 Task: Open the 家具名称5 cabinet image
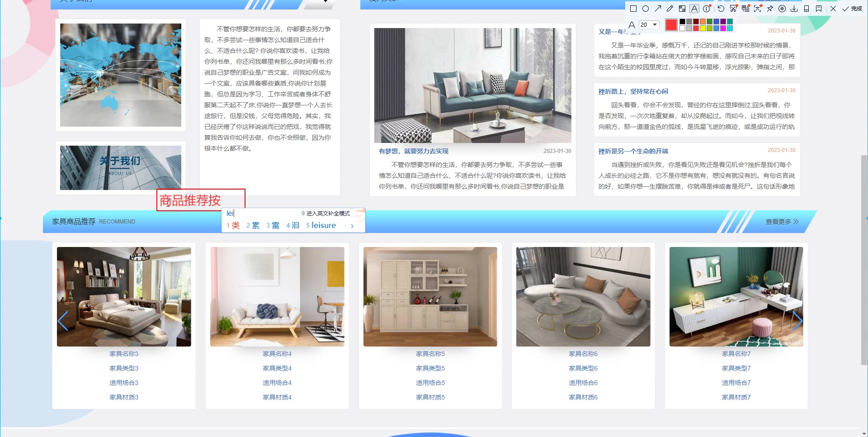[430, 297]
